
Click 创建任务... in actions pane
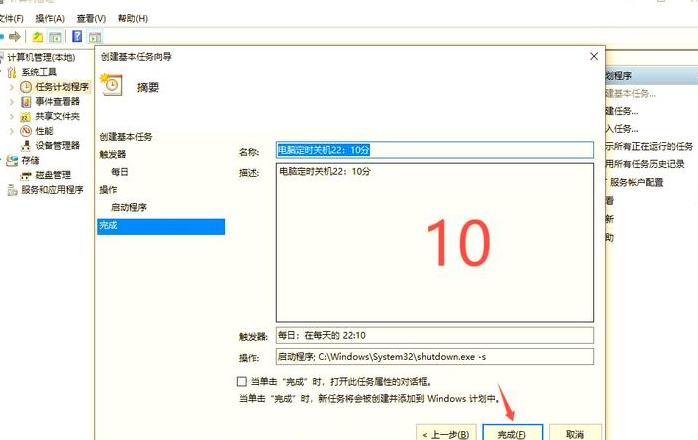point(622,111)
